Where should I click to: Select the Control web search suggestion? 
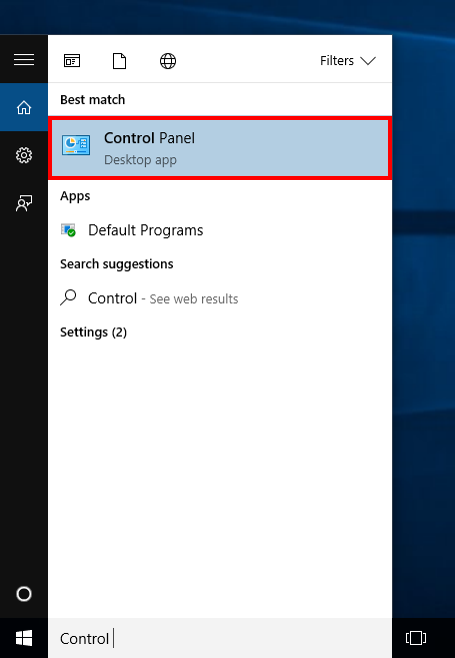click(220, 298)
